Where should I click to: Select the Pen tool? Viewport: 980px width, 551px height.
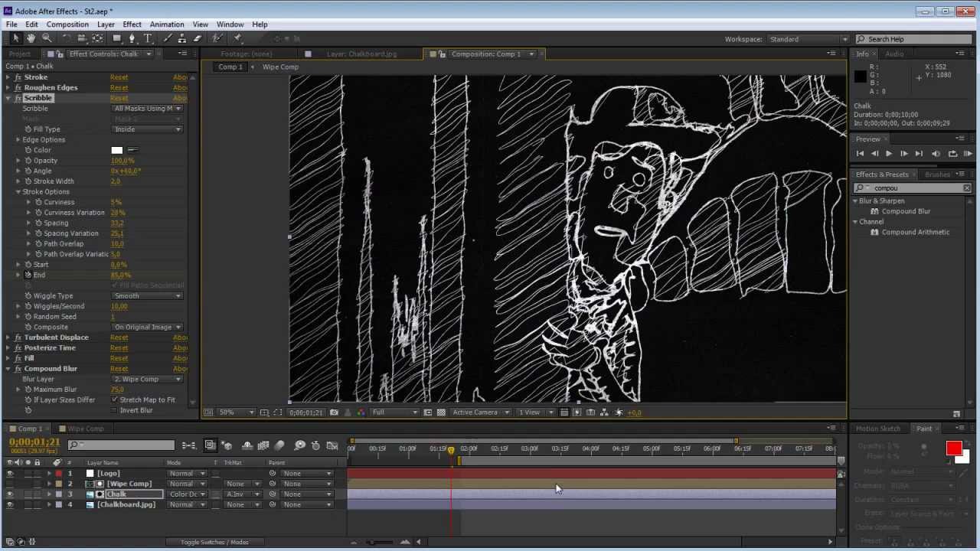(132, 38)
